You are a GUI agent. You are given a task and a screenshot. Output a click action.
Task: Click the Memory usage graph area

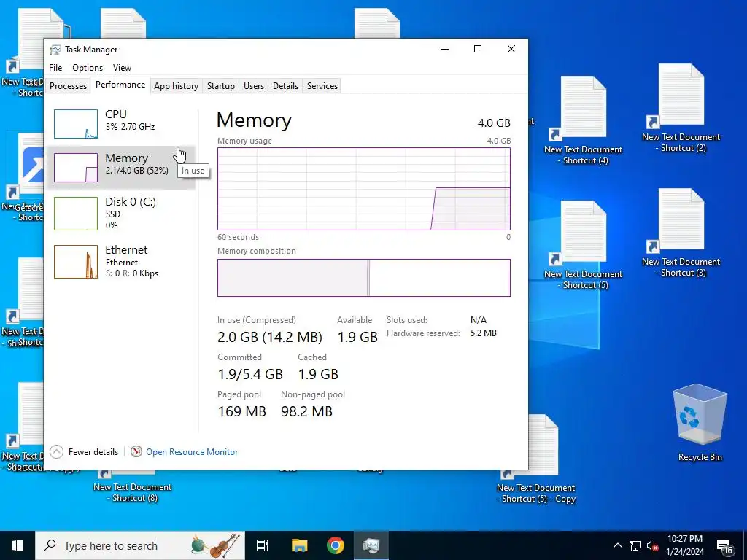(x=364, y=189)
